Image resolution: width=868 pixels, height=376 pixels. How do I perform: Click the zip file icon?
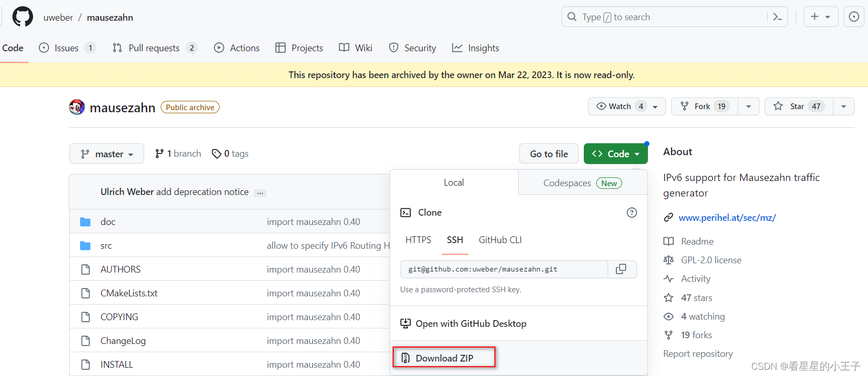[x=406, y=358]
